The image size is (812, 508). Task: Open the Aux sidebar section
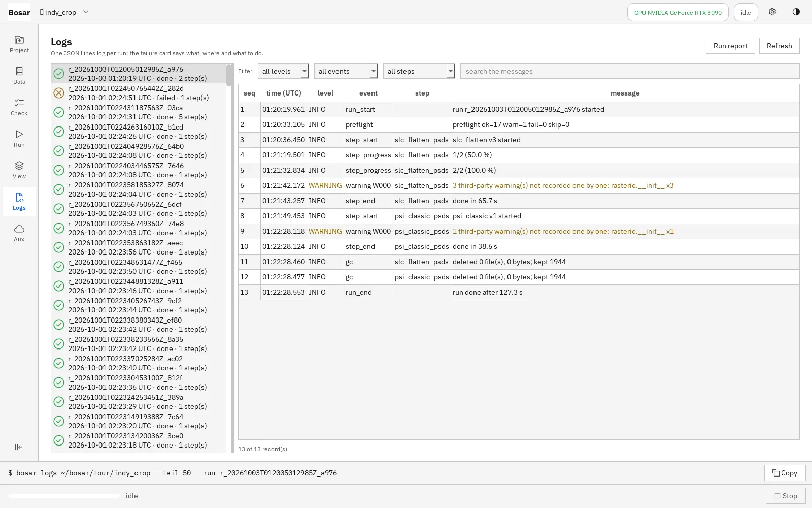click(x=19, y=233)
